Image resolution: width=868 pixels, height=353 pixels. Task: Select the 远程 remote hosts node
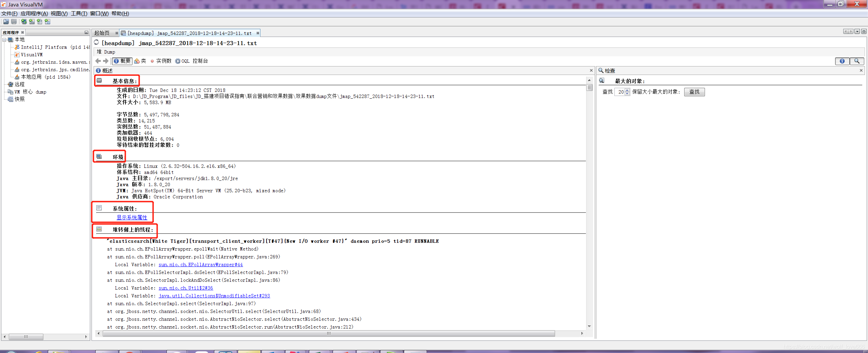pos(16,84)
